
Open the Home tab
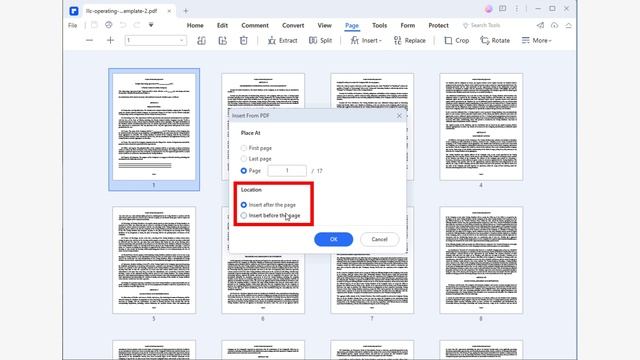point(195,25)
